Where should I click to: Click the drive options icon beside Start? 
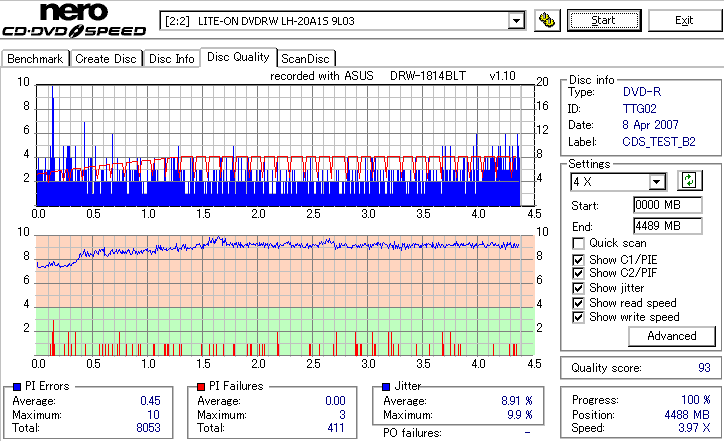[547, 21]
